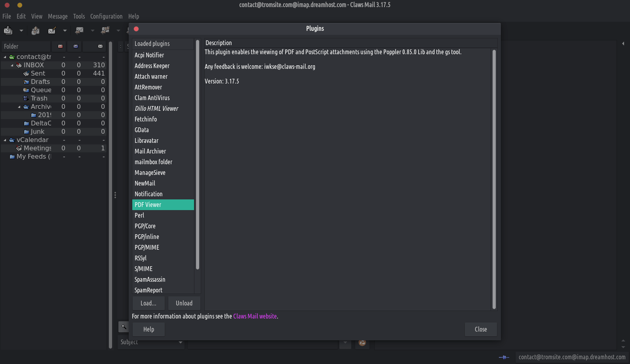Click the New messages column header icon

click(60, 46)
